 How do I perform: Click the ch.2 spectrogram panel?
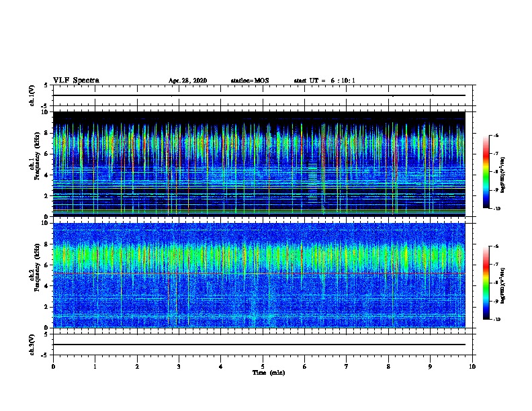259,275
